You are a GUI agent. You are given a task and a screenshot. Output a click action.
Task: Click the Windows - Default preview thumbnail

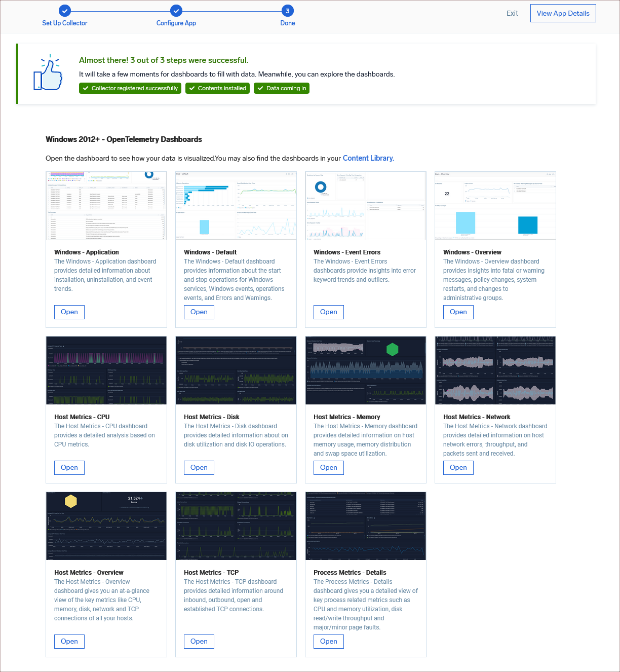236,205
